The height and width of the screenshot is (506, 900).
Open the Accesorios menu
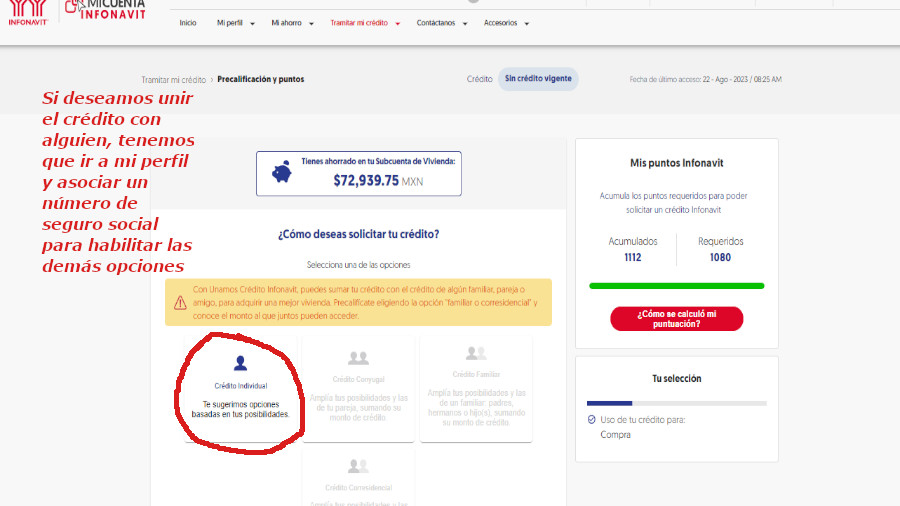[x=501, y=23]
